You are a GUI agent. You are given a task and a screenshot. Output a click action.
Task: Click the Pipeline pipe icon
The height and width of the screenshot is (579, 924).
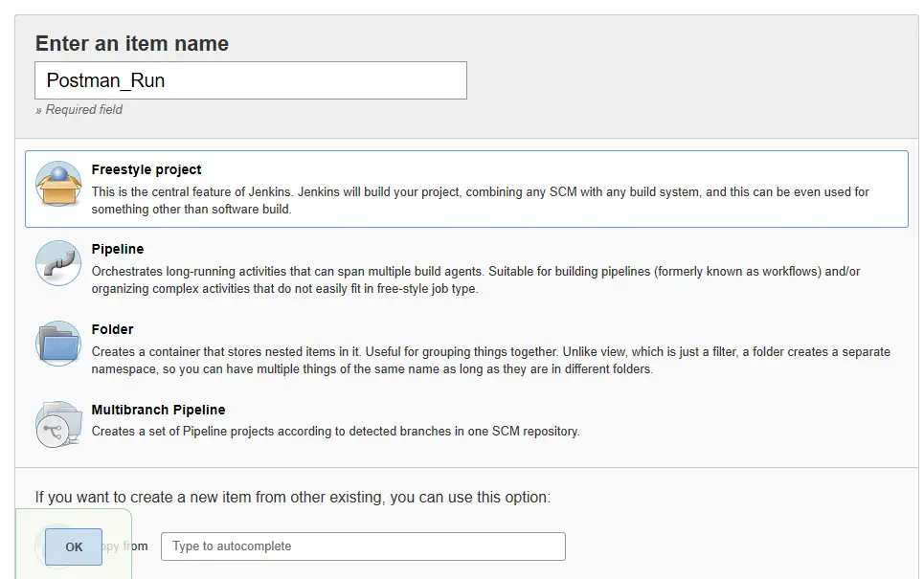(58, 263)
